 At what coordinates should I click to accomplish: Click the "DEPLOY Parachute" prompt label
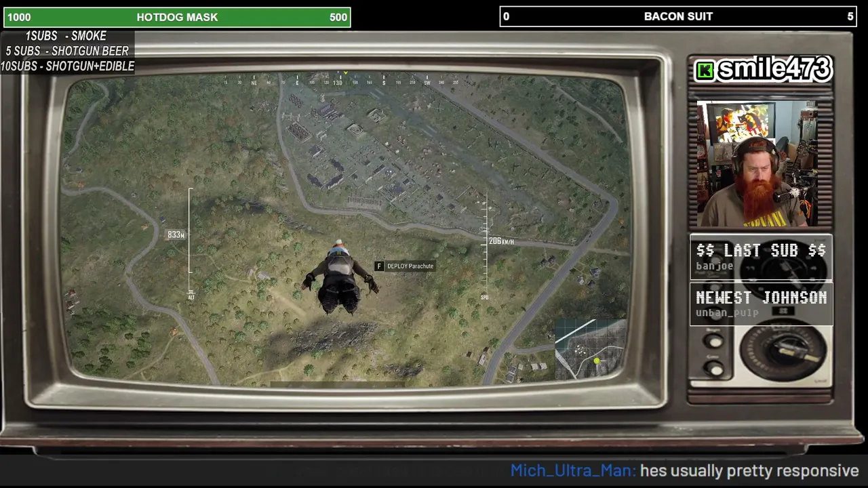pyautogui.click(x=410, y=266)
